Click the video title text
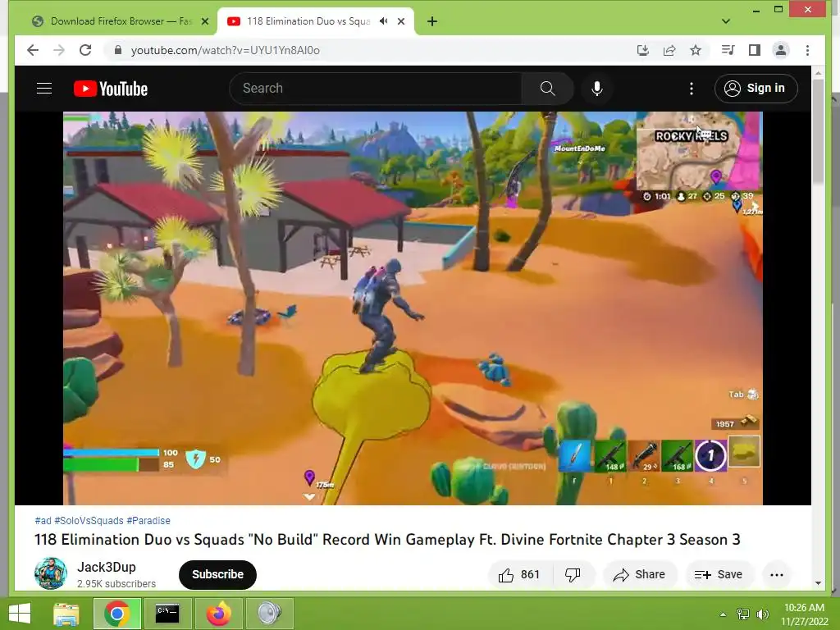 click(x=387, y=540)
